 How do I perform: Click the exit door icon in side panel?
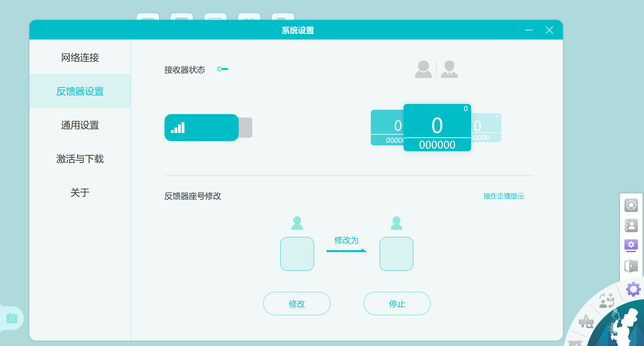(x=631, y=266)
